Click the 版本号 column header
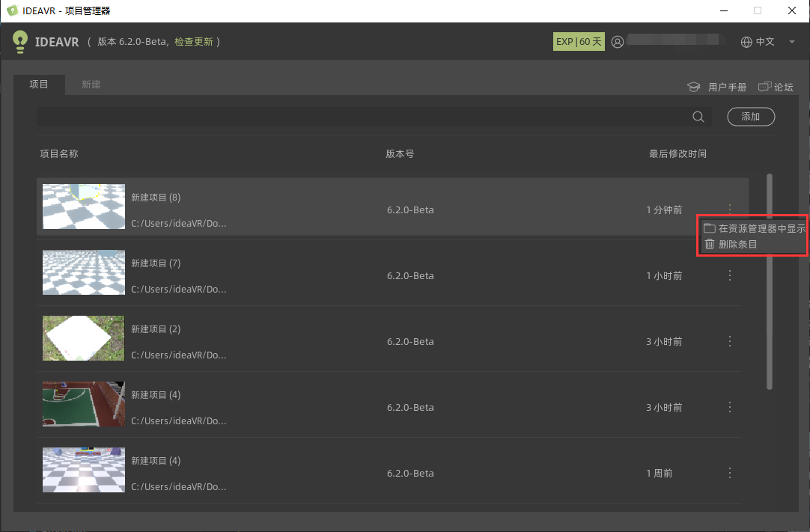Image resolution: width=810 pixels, height=532 pixels. pos(400,153)
